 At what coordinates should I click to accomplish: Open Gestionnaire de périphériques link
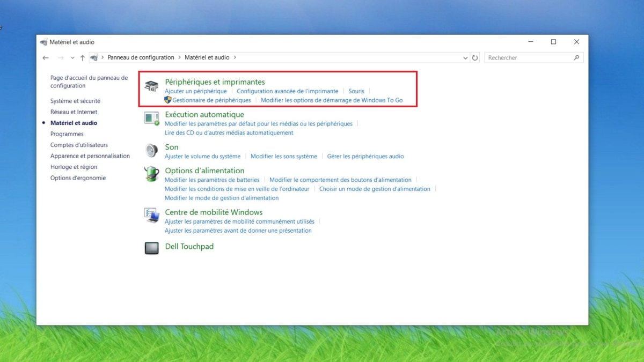pyautogui.click(x=211, y=100)
